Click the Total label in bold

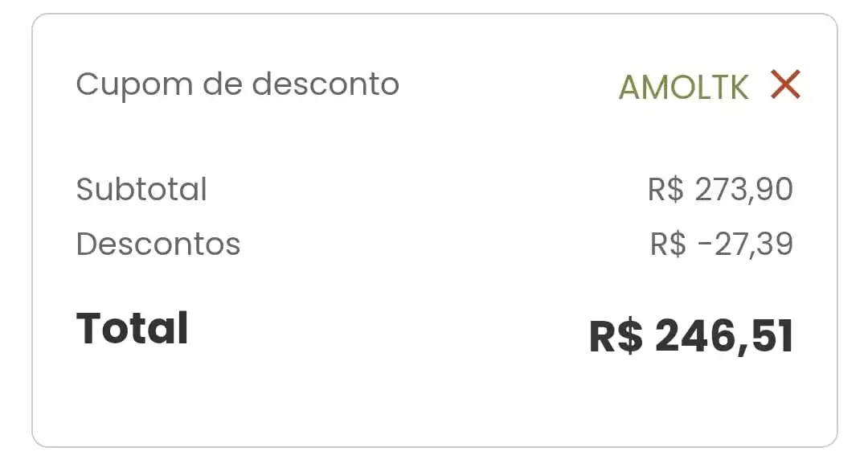pyautogui.click(x=131, y=327)
